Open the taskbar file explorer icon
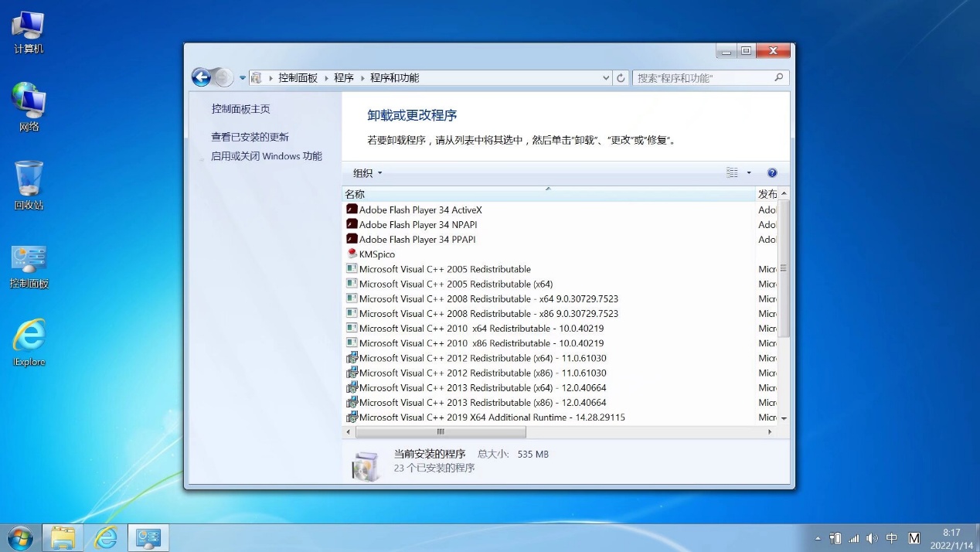 (63, 538)
